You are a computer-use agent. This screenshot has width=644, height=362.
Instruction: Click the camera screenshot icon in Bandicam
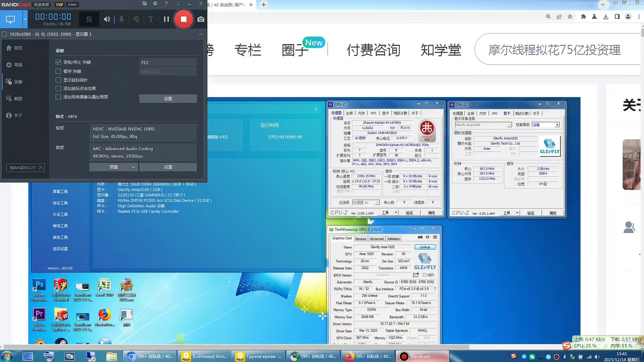[201, 19]
